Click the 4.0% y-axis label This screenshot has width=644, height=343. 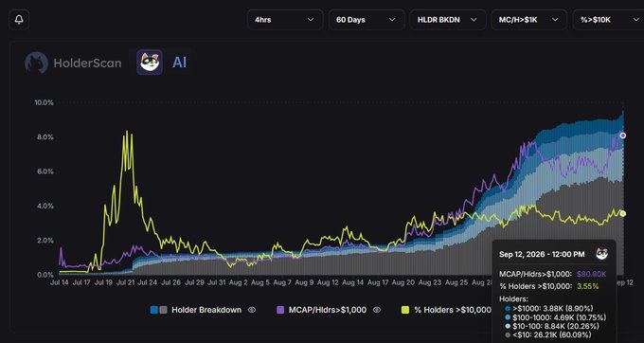(45, 207)
